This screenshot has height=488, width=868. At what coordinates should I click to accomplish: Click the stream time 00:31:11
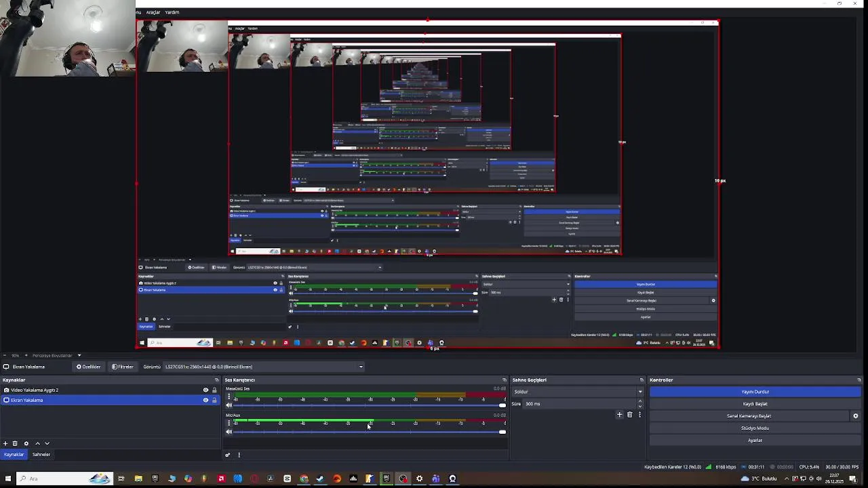click(753, 467)
